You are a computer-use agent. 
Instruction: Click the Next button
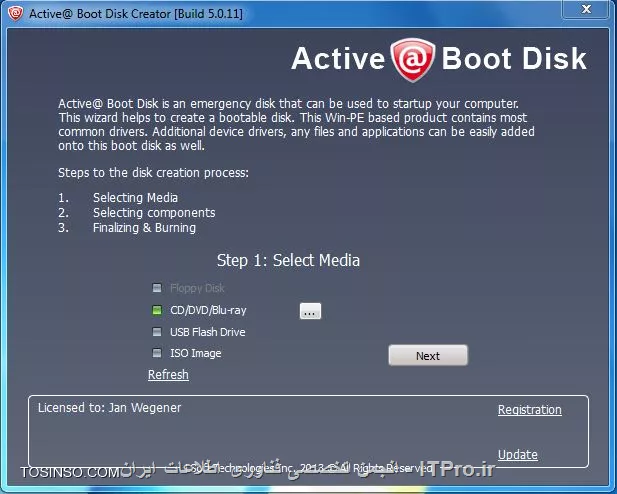tap(428, 355)
